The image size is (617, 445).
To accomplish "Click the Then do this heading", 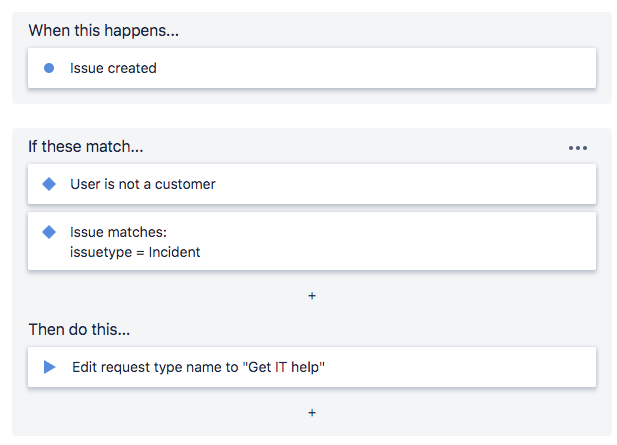I will (79, 329).
